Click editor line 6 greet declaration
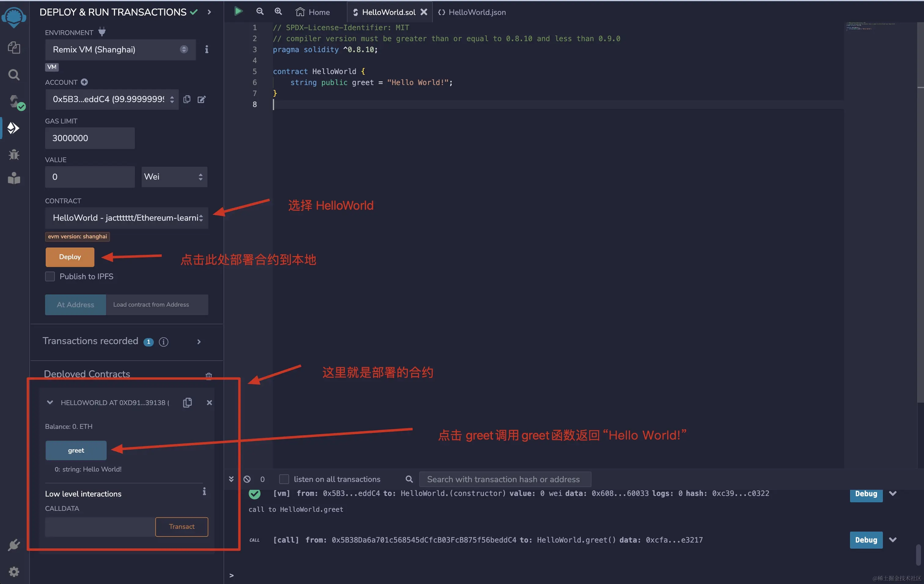This screenshot has width=924, height=584. click(x=372, y=82)
